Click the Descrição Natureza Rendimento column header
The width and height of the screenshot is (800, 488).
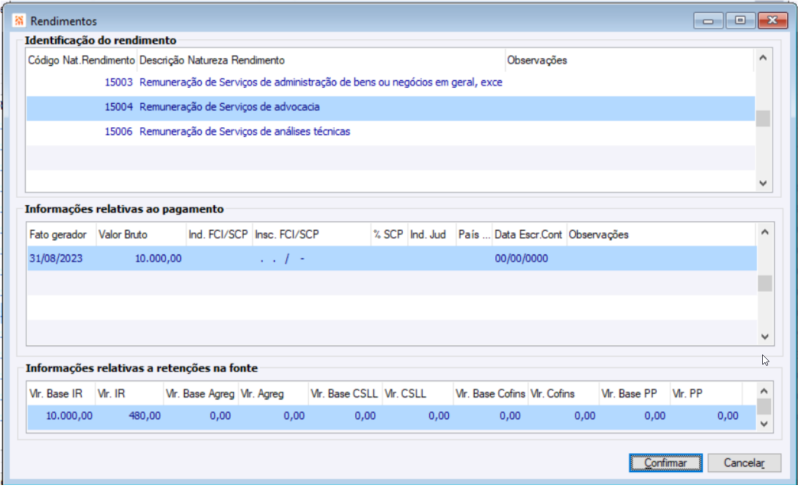pyautogui.click(x=321, y=60)
